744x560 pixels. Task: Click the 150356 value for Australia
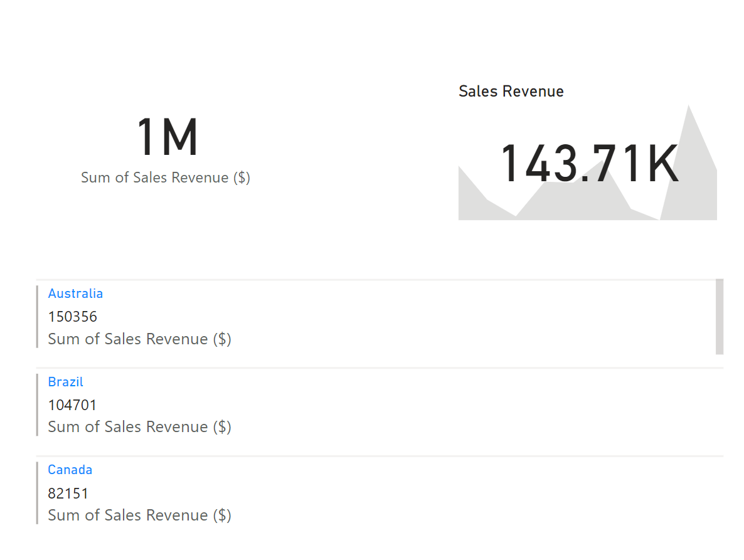(x=73, y=317)
